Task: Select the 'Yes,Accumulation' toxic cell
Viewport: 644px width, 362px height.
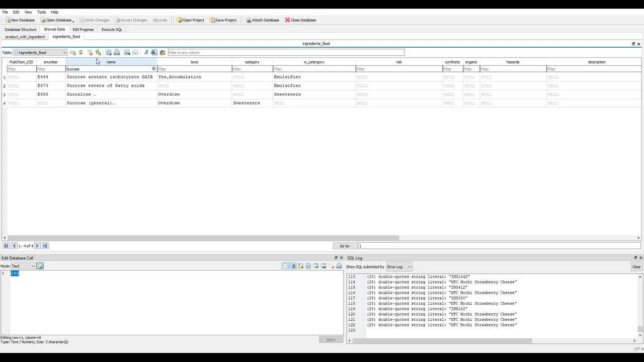Action: (x=195, y=77)
